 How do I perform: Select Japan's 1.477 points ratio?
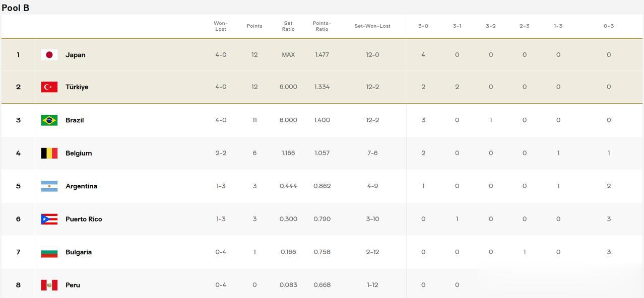[322, 55]
